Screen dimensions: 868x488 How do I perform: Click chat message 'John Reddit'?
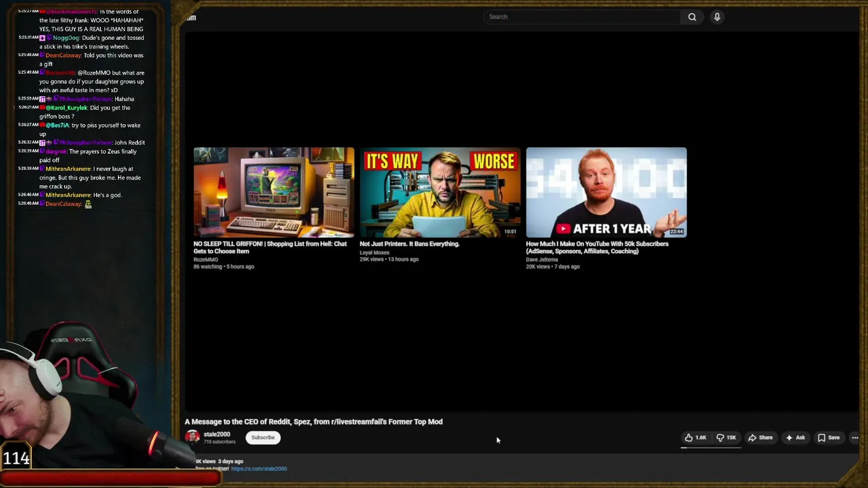(130, 143)
